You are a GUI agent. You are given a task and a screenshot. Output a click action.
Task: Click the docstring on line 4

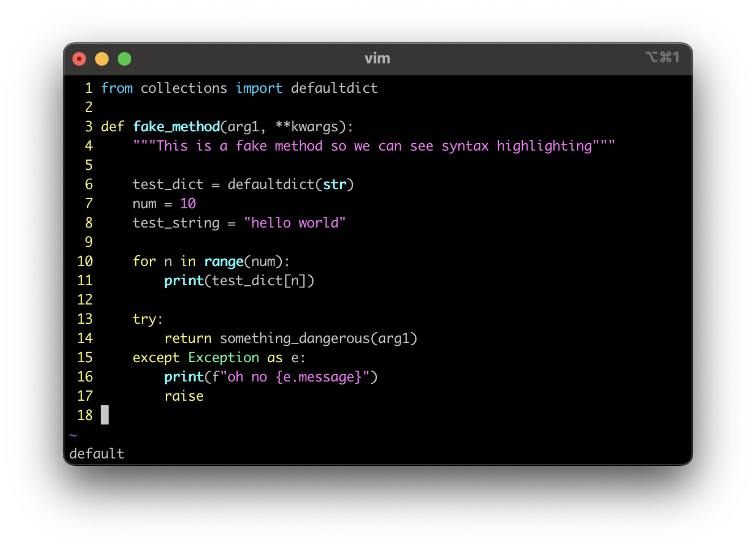tap(373, 145)
